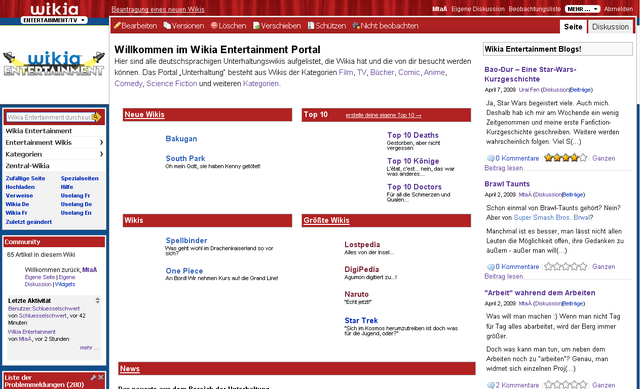This screenshot has height=389, width=640.
Task: Switch to the Diskussion tab
Action: (610, 27)
